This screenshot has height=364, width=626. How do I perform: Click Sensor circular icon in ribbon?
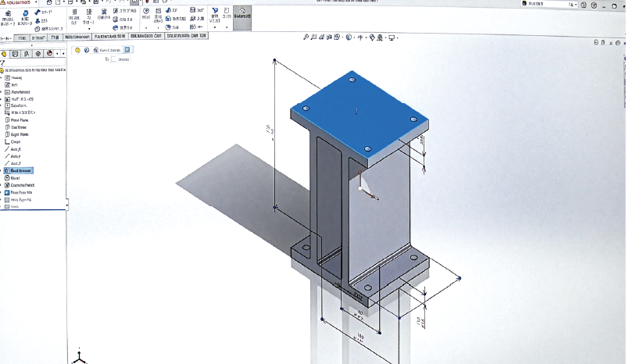[x=146, y=11]
